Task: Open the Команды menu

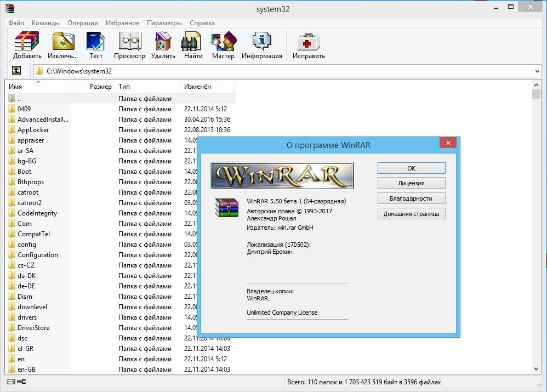Action: pos(45,23)
